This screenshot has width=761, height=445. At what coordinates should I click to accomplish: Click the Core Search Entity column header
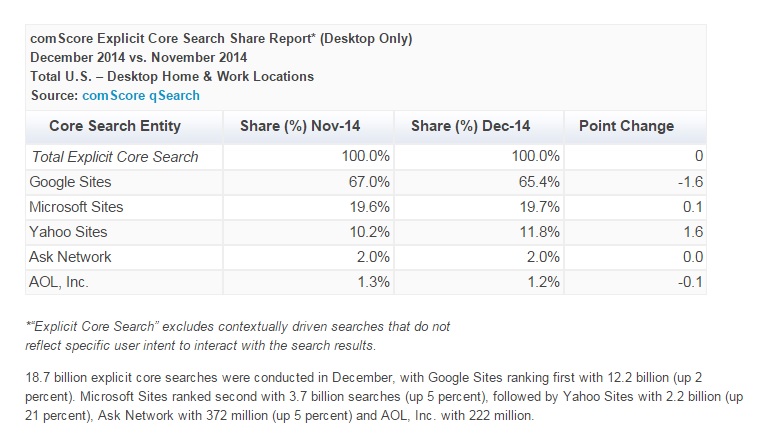115,126
